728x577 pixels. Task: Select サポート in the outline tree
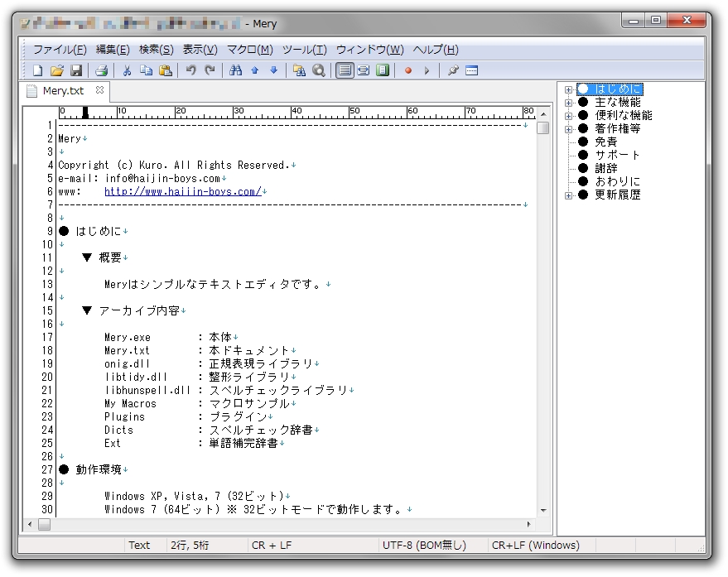tap(618, 155)
